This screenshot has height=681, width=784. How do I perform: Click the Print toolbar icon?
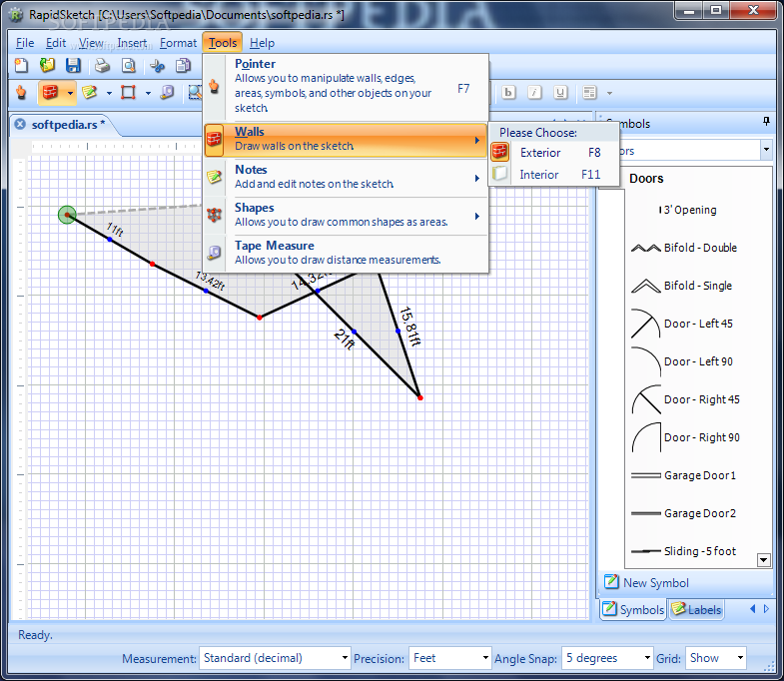[103, 66]
